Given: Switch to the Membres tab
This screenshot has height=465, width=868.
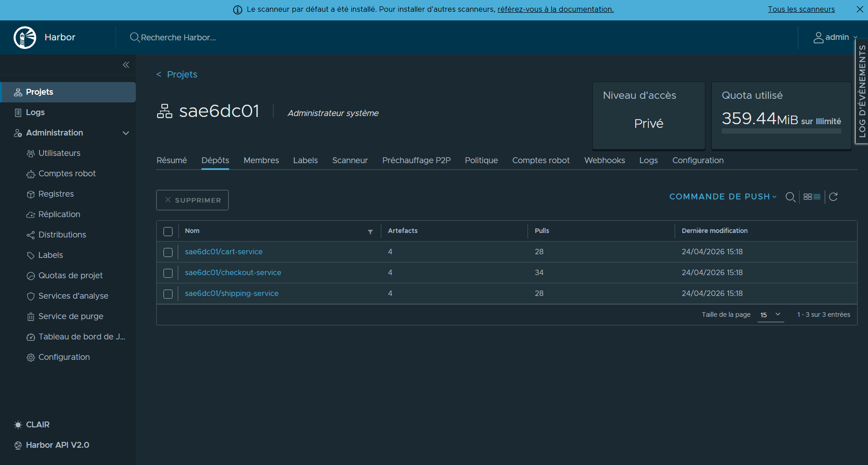Looking at the screenshot, I should point(261,160).
